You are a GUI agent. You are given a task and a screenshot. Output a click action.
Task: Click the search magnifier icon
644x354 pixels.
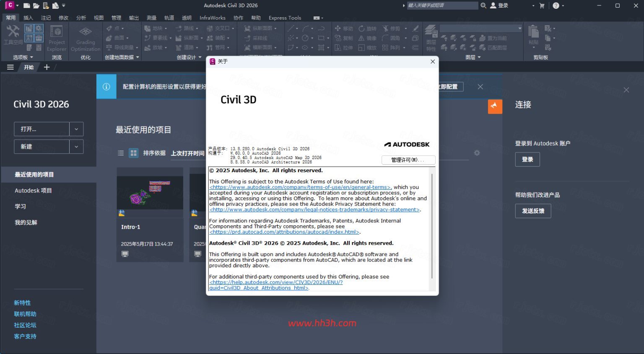[483, 5]
